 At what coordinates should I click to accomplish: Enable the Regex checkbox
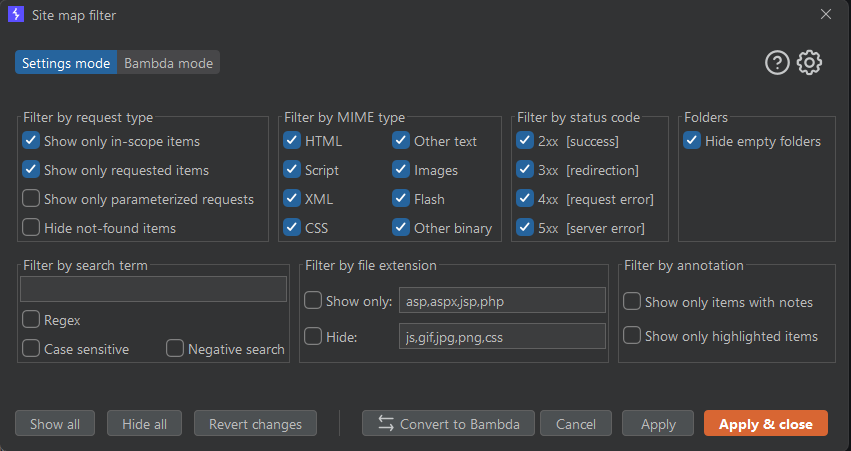coord(31,320)
